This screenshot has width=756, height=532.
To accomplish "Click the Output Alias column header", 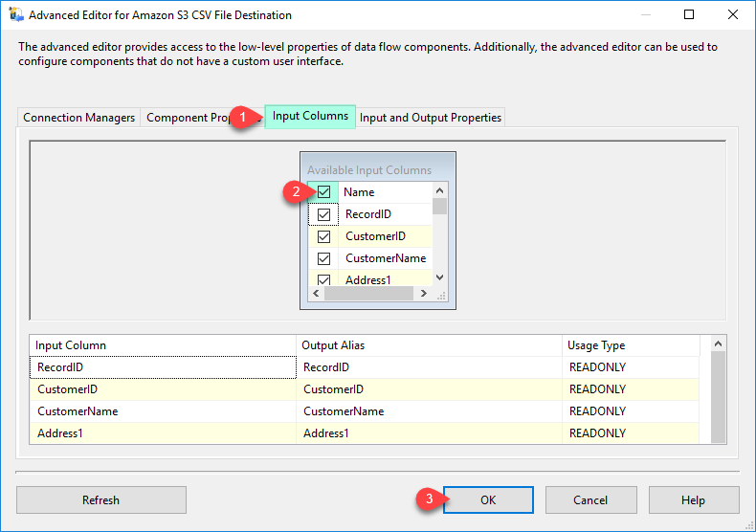I will [x=429, y=345].
